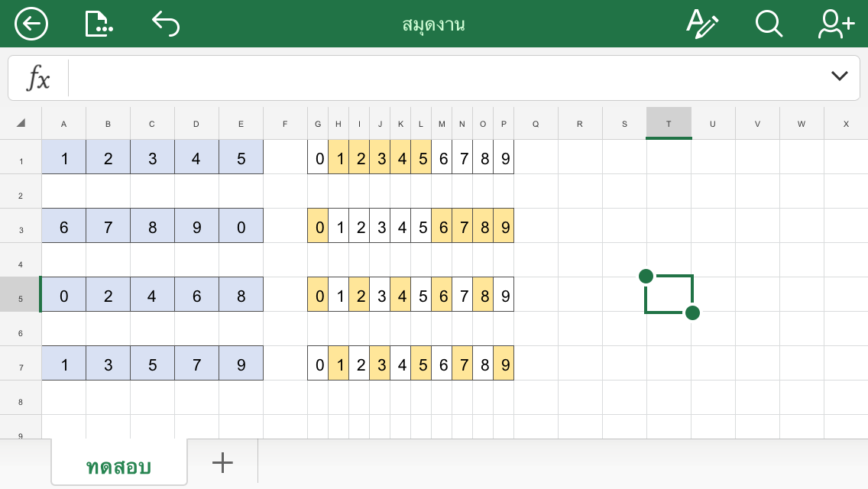Select column A header
The height and width of the screenshot is (489, 868).
tap(63, 124)
